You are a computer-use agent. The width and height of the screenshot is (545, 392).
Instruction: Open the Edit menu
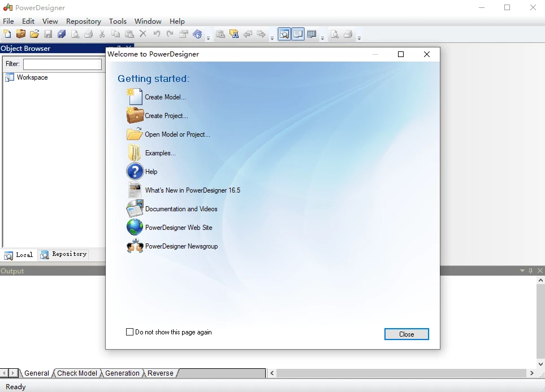pyautogui.click(x=28, y=21)
